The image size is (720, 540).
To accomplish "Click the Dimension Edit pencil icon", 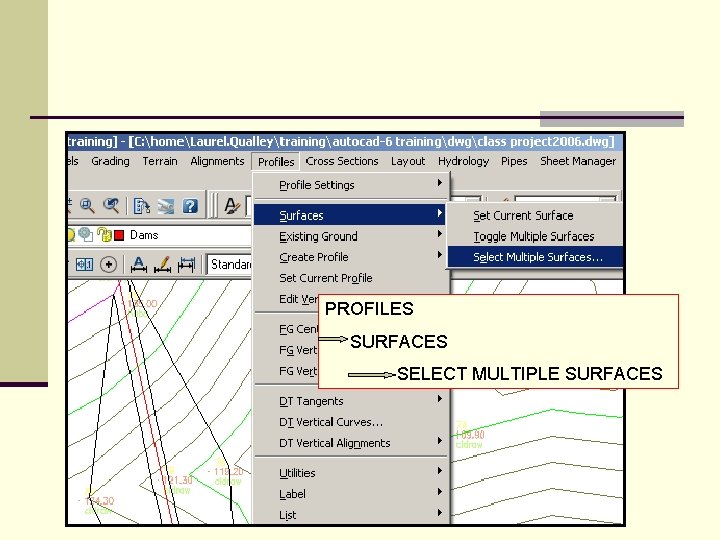I will click(163, 264).
